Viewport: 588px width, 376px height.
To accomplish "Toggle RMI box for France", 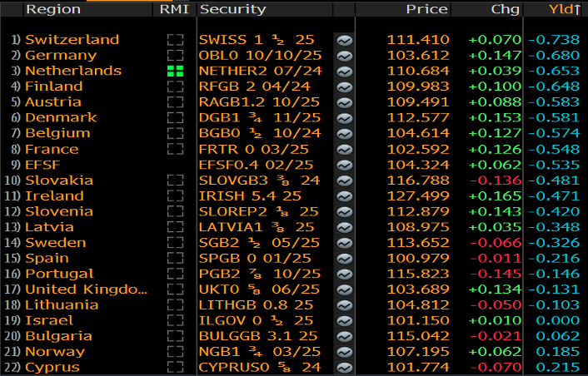I will click(175, 149).
